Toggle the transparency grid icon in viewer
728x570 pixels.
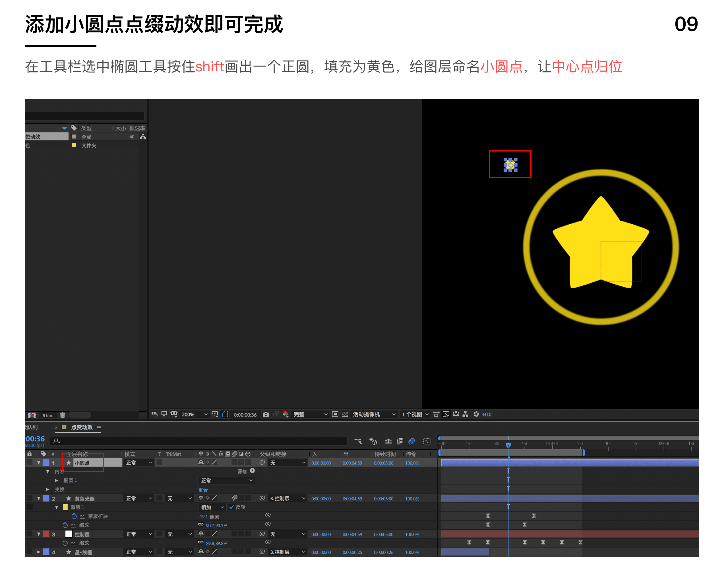[345, 414]
